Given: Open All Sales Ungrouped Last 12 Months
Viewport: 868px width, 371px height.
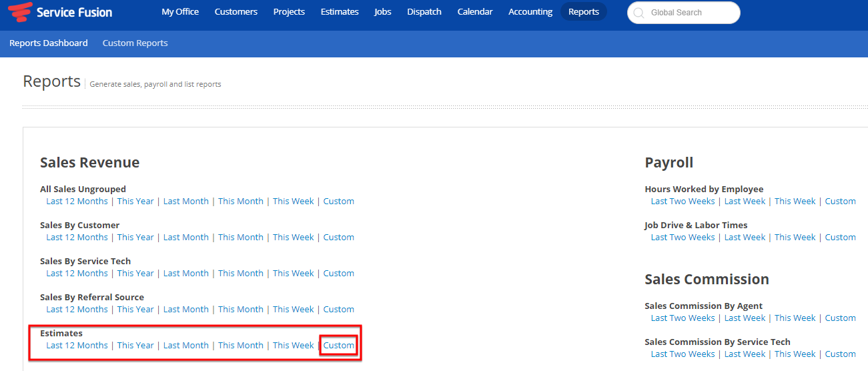Looking at the screenshot, I should click(x=77, y=202).
